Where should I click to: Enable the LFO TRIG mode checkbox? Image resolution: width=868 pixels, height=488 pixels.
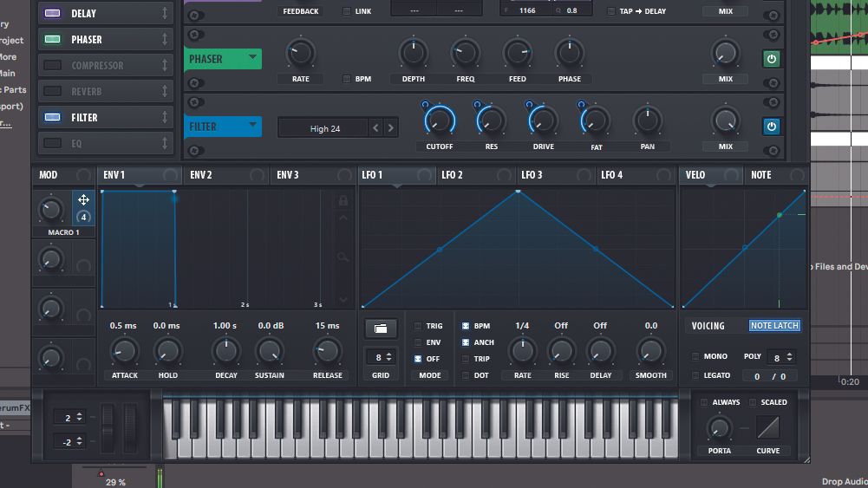(x=418, y=326)
